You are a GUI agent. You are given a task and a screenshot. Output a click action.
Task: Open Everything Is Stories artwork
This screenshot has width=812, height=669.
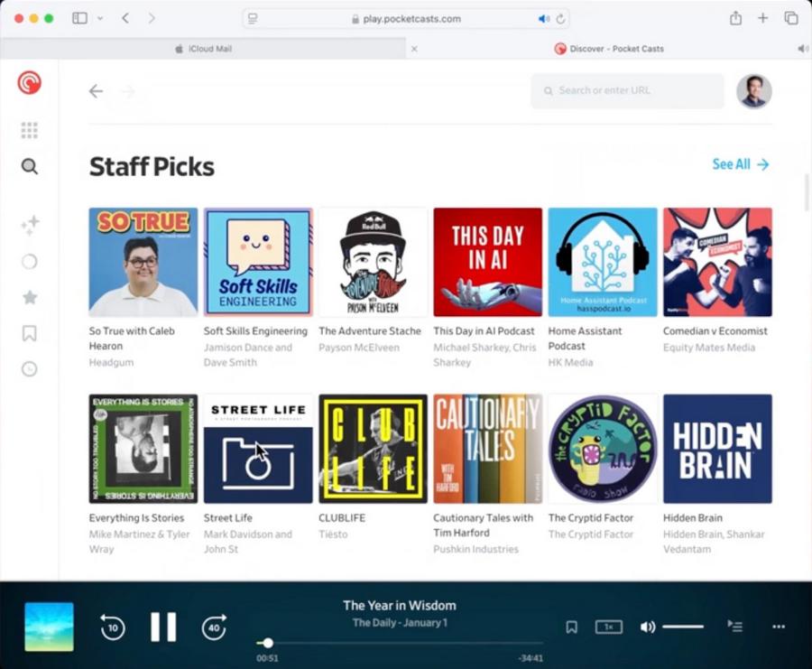point(143,449)
